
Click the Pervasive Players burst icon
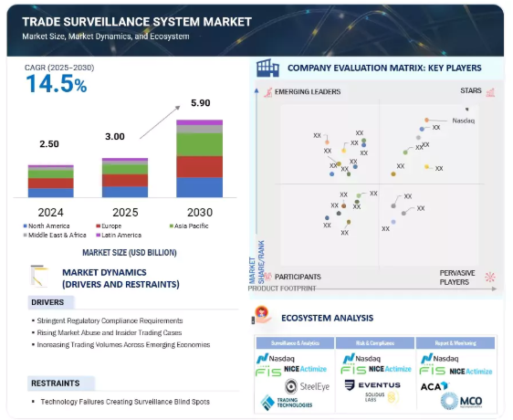click(490, 277)
